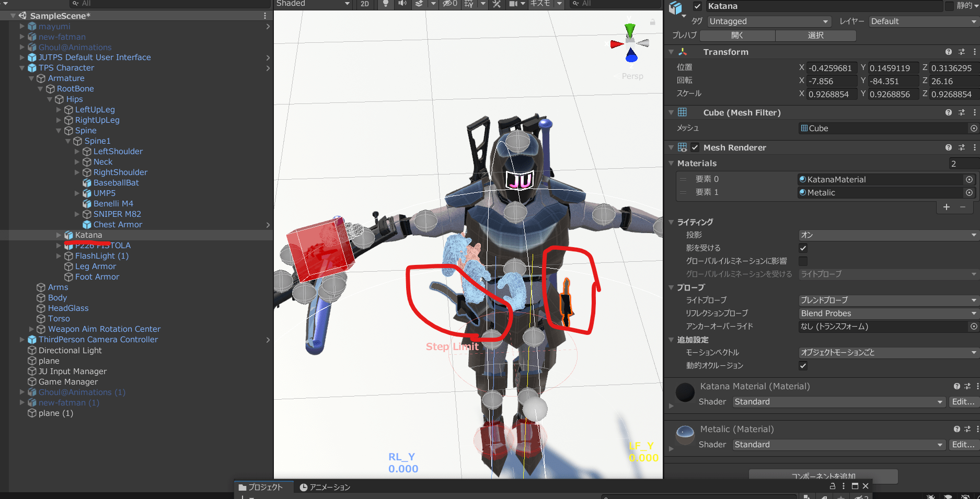Click the position X value field
The image size is (980, 499).
click(x=831, y=68)
